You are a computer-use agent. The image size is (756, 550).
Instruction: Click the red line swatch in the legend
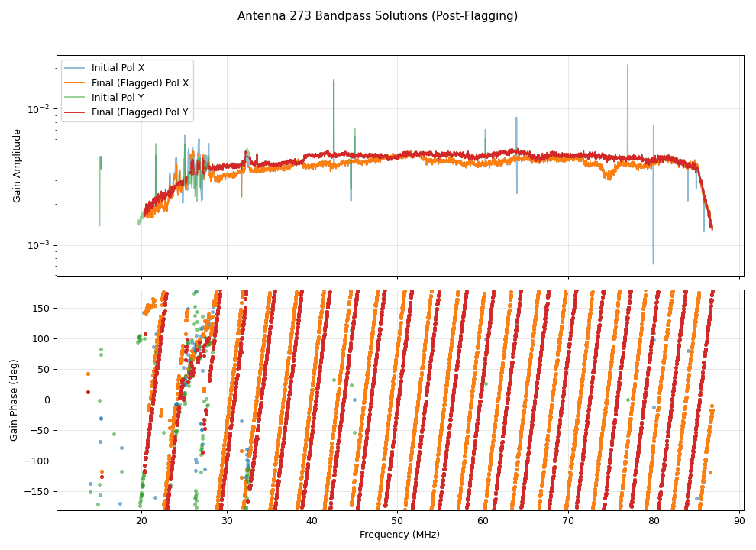click(x=76, y=112)
